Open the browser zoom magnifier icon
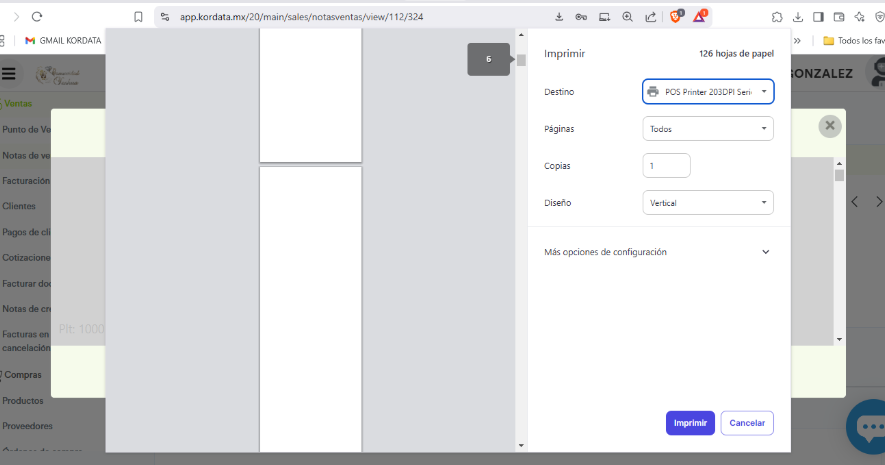The image size is (885, 465). (x=627, y=16)
